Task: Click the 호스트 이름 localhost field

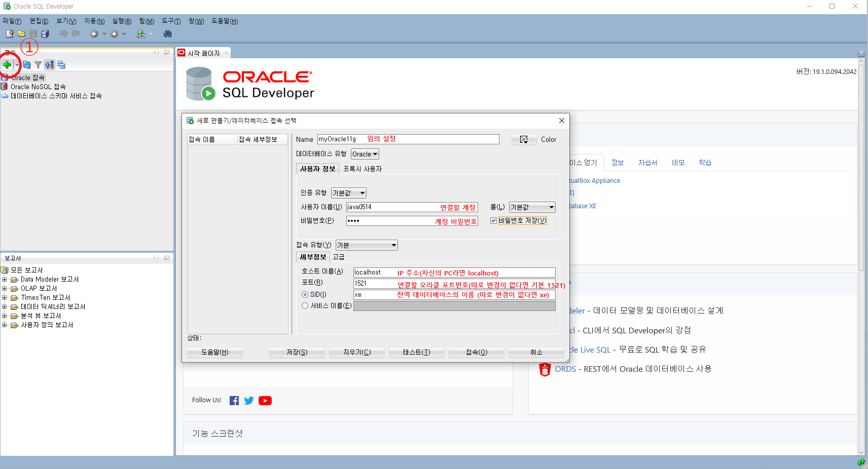Action: 454,272
